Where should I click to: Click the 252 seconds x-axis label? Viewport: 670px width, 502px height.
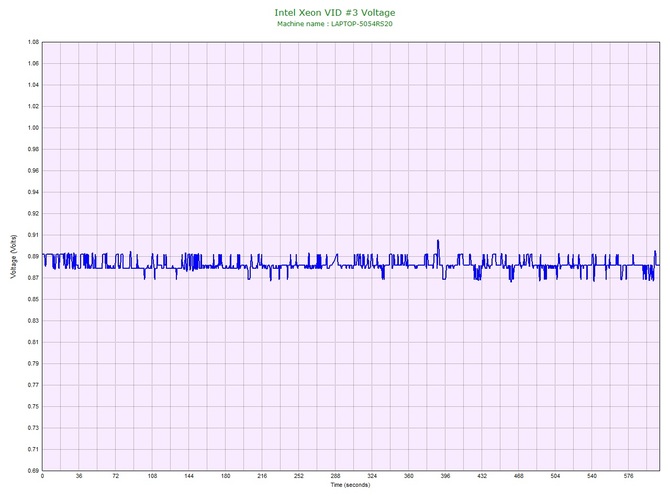coord(299,476)
